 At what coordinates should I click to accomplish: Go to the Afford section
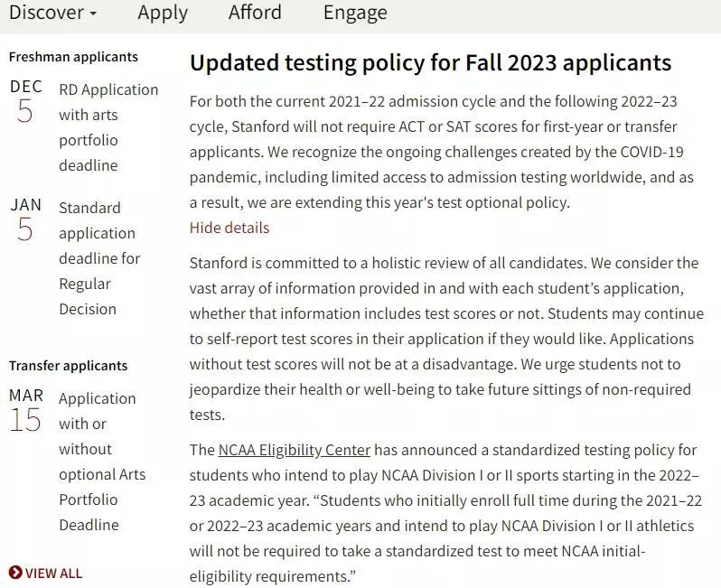[x=255, y=13]
